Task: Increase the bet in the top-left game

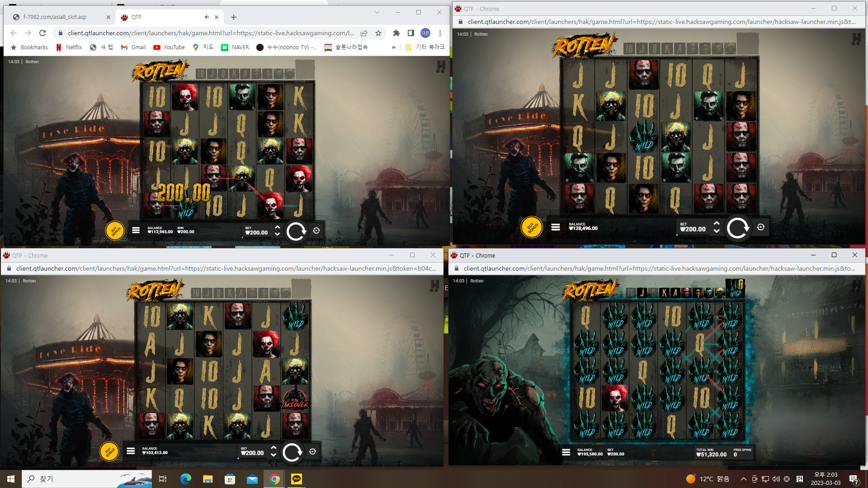Action: (x=277, y=227)
